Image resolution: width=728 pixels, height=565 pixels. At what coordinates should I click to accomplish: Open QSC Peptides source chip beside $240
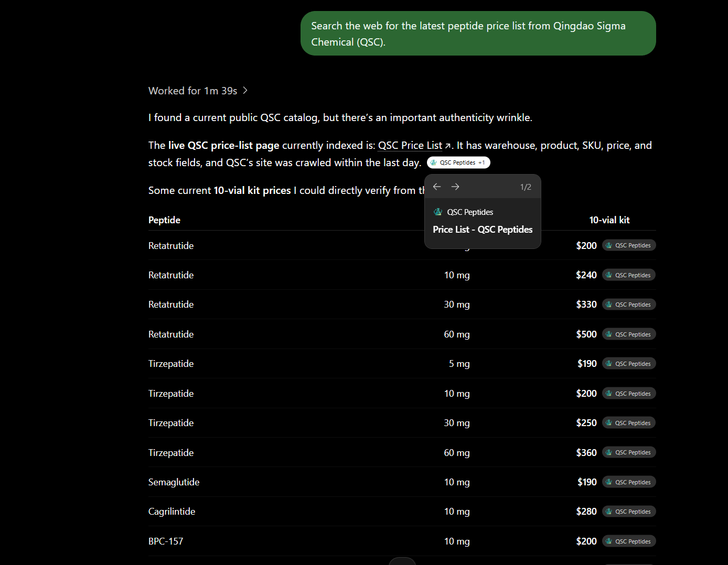point(629,275)
